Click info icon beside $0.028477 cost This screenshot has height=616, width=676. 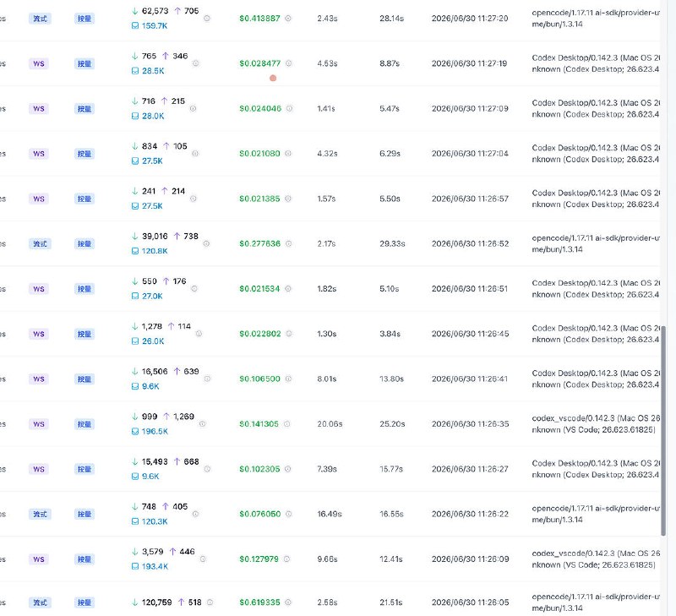coord(288,63)
